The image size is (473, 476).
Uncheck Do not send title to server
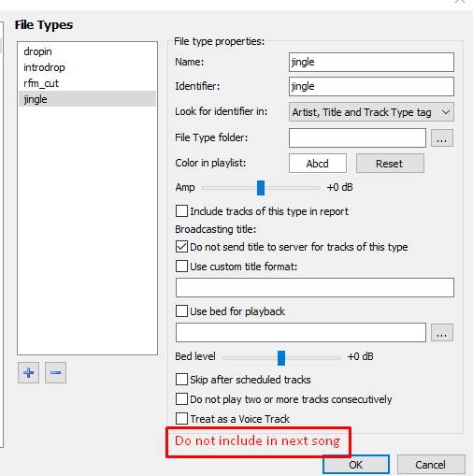(181, 247)
